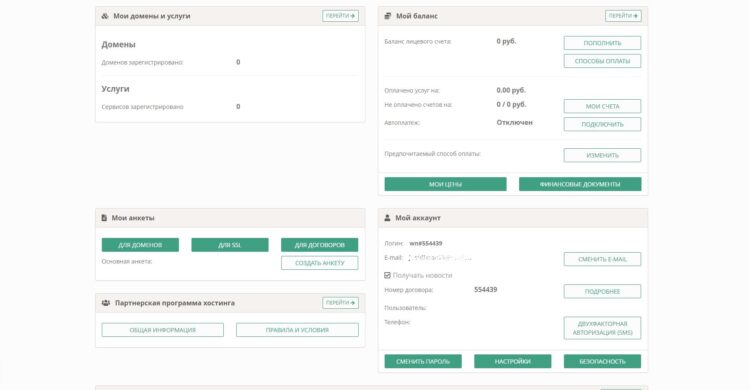Viewport: 750px width, 390px height.
Task: Click the coins icon beside Мой баланс
Action: [x=387, y=16]
